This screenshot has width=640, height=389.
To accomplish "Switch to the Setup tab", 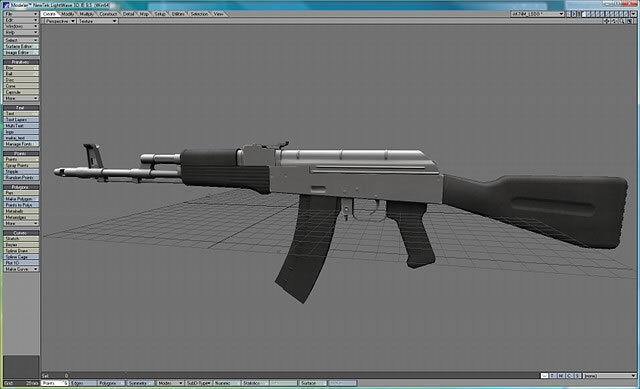I will tap(160, 14).
